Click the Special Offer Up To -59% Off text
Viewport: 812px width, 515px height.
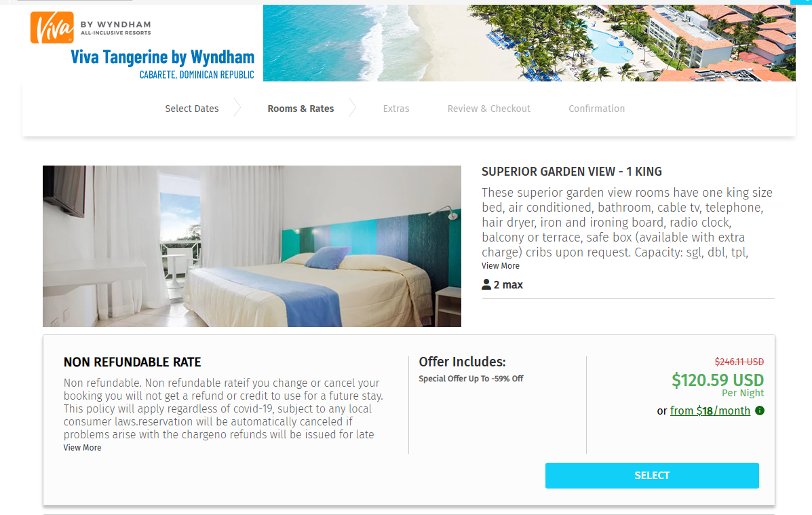tap(471, 379)
